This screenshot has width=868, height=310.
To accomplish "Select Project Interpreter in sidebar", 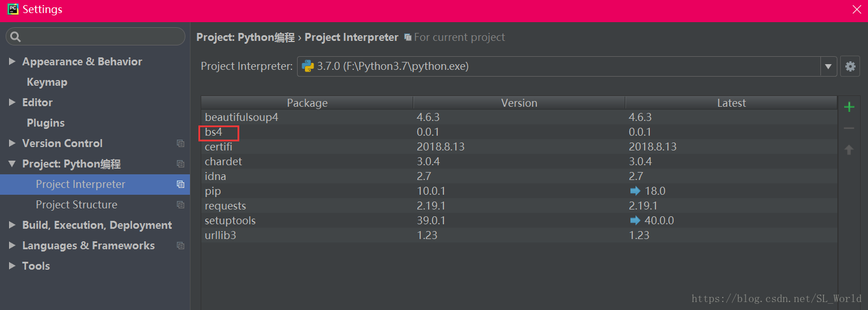I will pos(95,185).
